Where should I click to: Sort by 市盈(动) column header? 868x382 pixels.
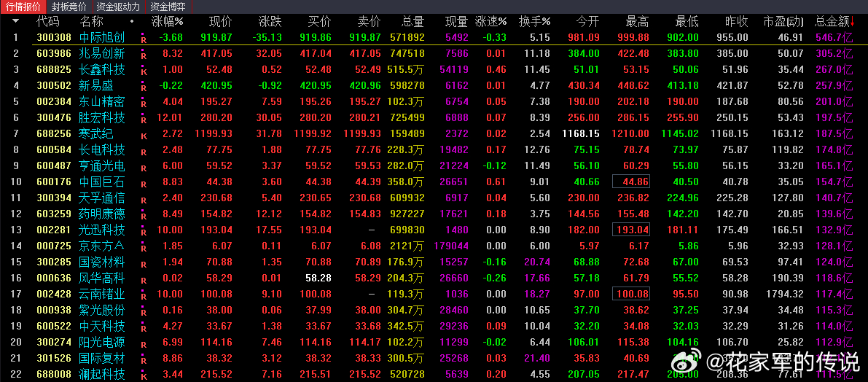783,22
